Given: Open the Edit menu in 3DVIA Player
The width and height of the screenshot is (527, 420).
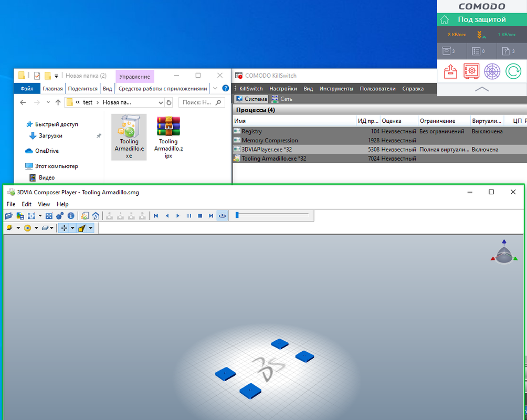Looking at the screenshot, I should (x=27, y=204).
